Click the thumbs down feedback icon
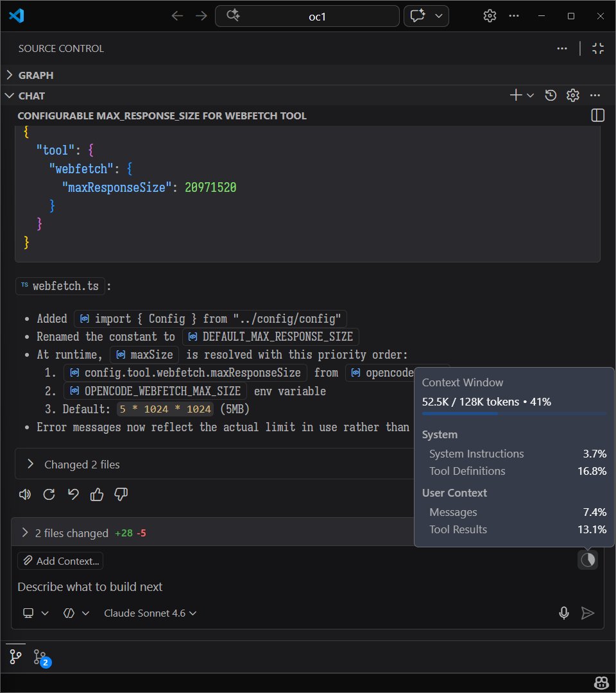616x693 pixels. pyautogui.click(x=121, y=494)
